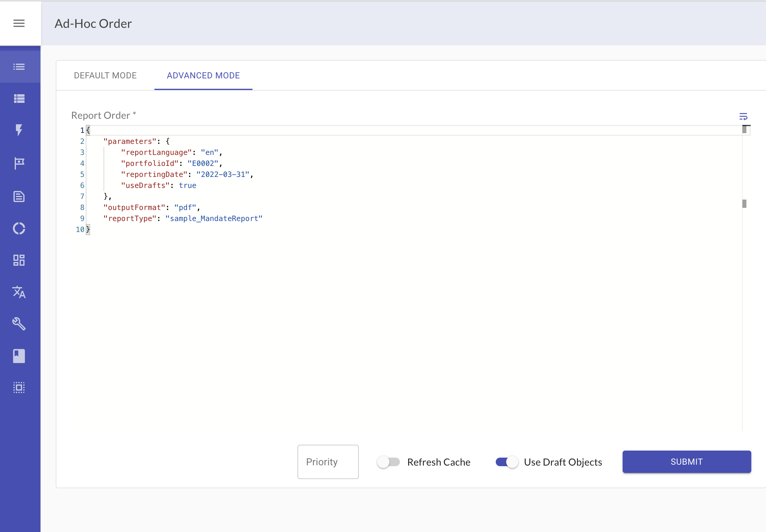This screenshot has height=532, width=766.
Task: Open the bookmark book sidebar icon
Action: (19, 356)
